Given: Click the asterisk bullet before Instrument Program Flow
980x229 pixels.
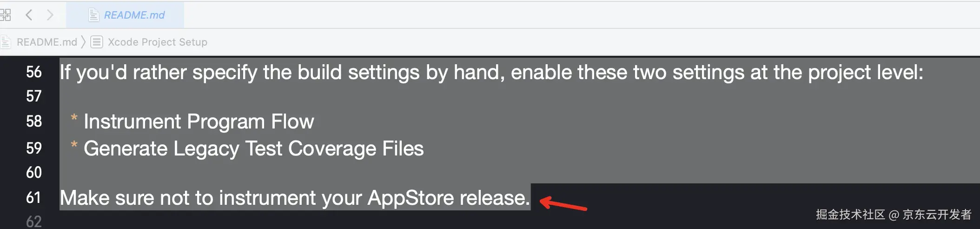Looking at the screenshot, I should pos(74,119).
